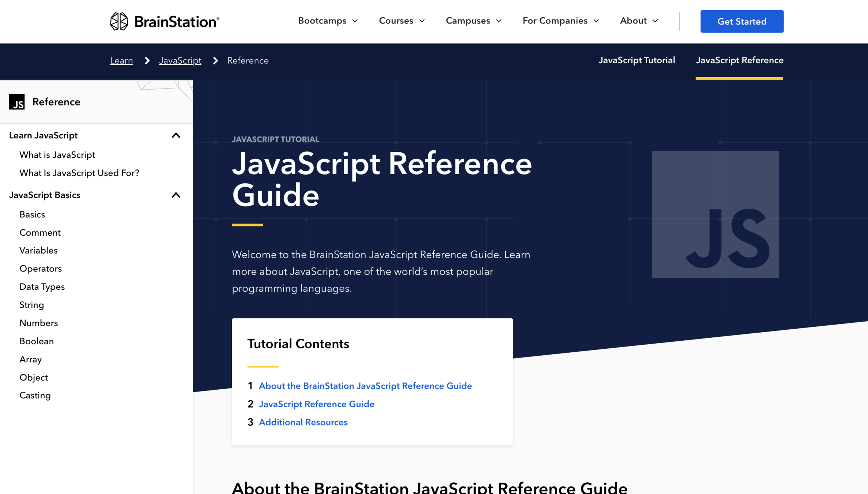Open the For Companies dropdown

tap(560, 21)
